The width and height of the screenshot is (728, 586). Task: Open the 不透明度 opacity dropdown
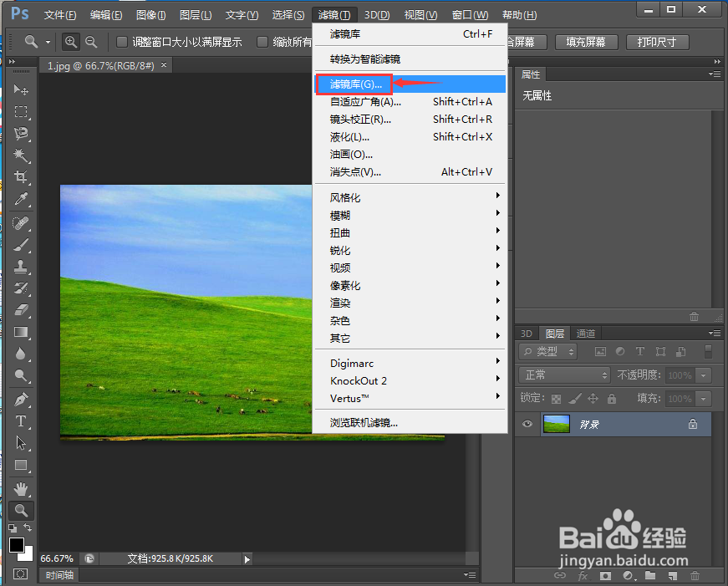(703, 375)
